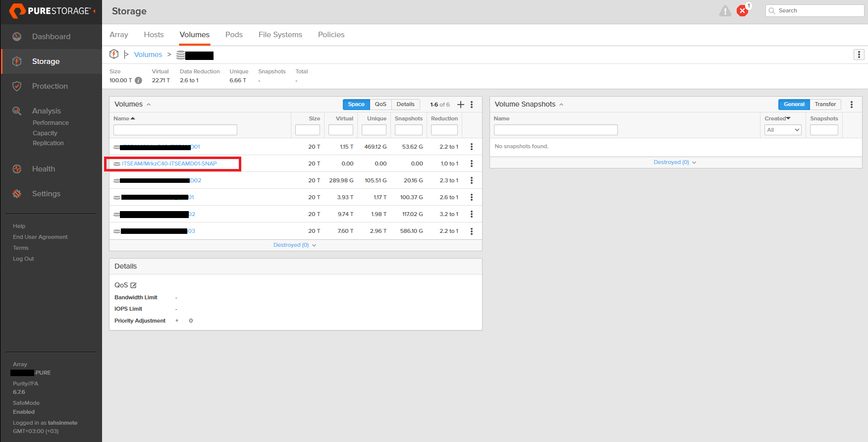Click the Log Out link

23,259
